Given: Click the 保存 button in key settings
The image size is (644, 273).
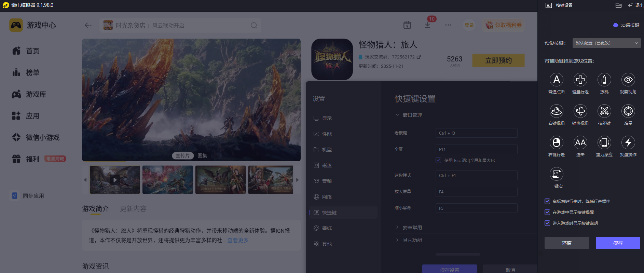Looking at the screenshot, I should pos(618,243).
